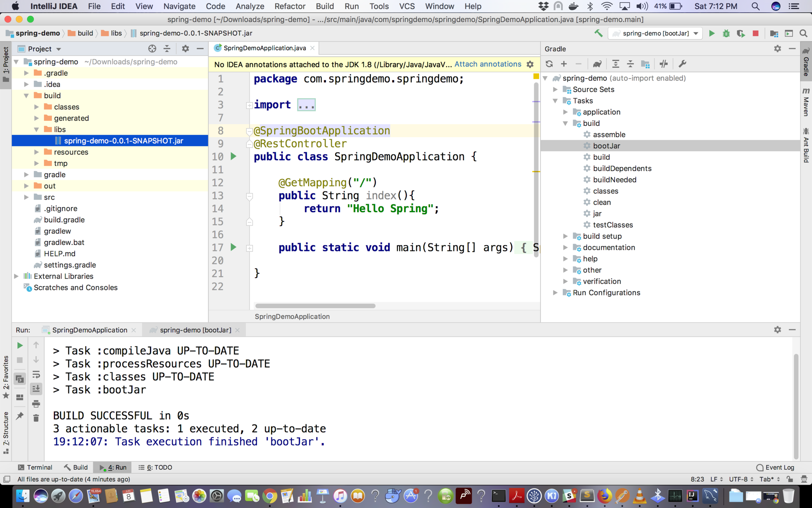Click the trash icon to clear the Run console
Image resolution: width=812 pixels, height=508 pixels.
[x=36, y=418]
